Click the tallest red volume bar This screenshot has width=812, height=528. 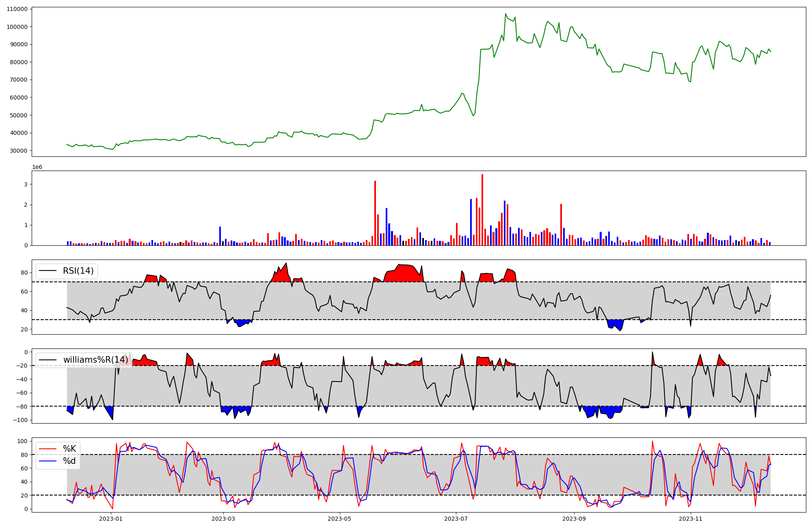pos(482,209)
